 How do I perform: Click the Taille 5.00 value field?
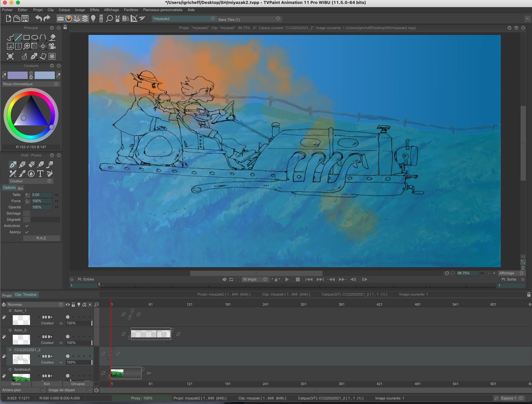tap(41, 195)
